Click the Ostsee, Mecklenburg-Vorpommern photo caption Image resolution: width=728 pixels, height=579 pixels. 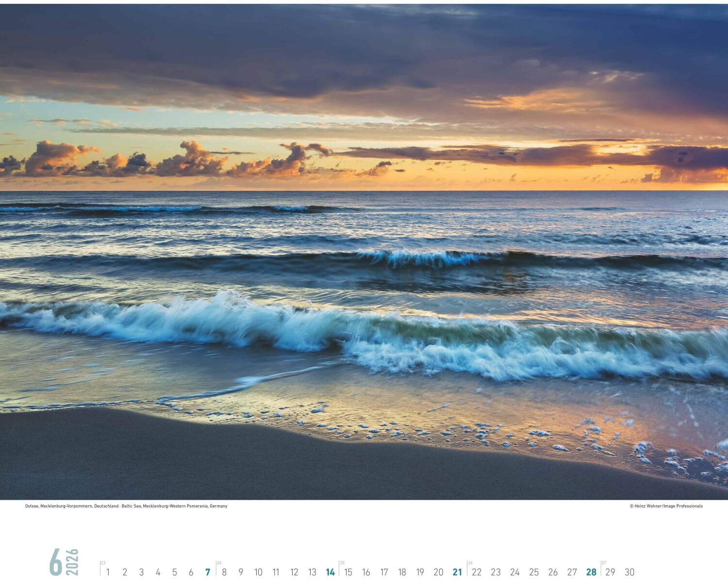[x=126, y=506]
